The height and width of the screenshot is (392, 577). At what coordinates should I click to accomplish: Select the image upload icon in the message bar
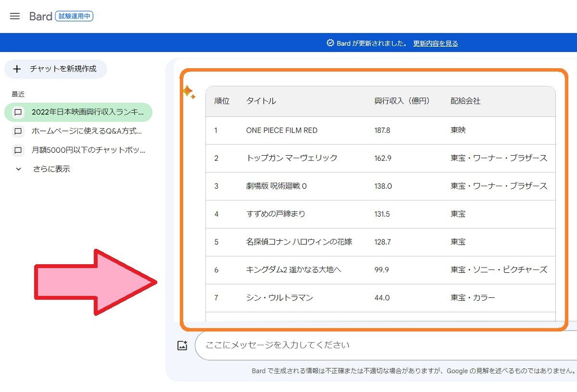[x=182, y=345]
